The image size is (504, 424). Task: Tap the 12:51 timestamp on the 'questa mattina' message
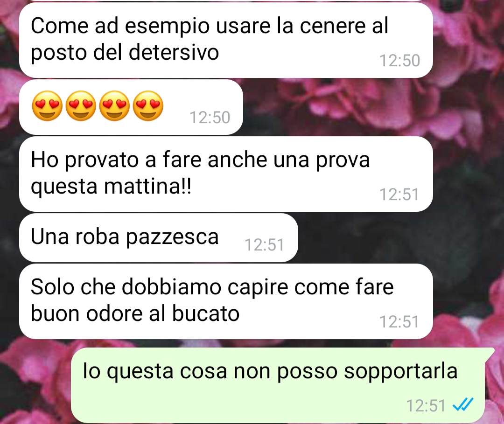pyautogui.click(x=399, y=195)
